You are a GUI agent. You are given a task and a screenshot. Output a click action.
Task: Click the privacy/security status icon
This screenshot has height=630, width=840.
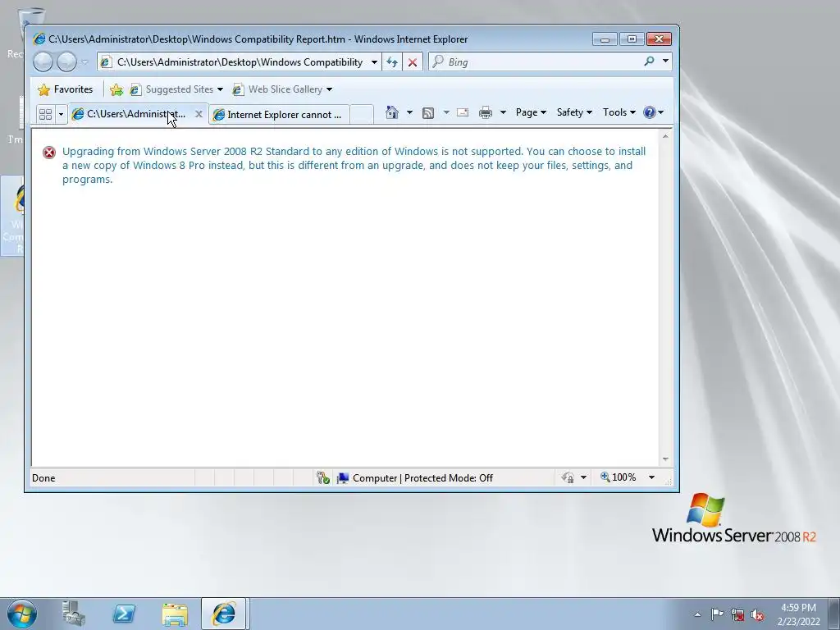(x=568, y=477)
